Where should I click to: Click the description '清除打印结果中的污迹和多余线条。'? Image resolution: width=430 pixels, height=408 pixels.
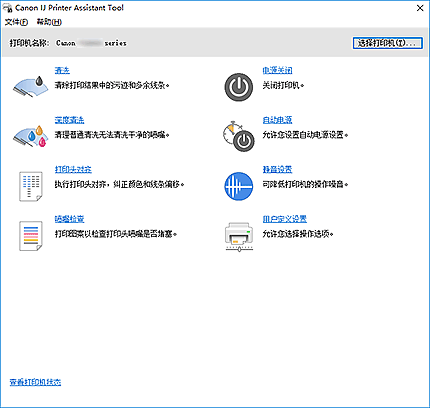(112, 85)
